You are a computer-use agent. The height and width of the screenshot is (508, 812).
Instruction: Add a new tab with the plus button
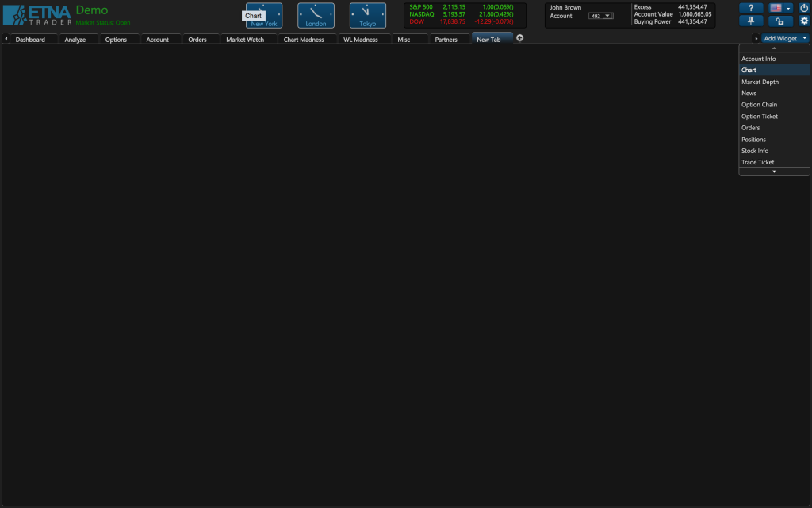click(x=519, y=37)
